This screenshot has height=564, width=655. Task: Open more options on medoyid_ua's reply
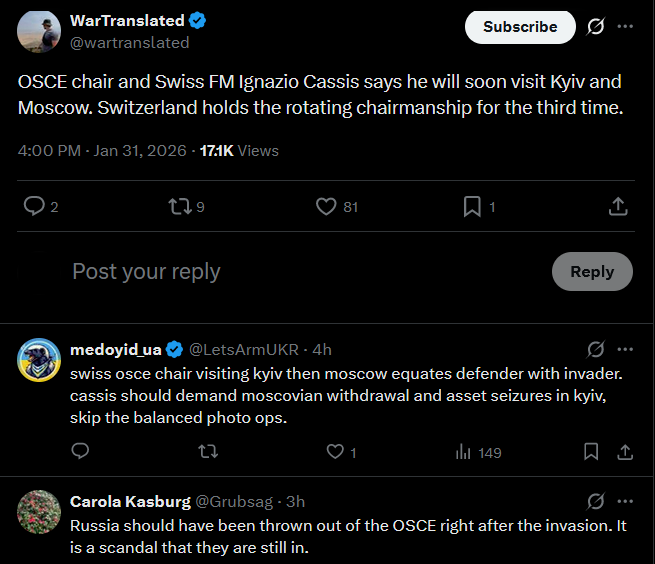[626, 349]
